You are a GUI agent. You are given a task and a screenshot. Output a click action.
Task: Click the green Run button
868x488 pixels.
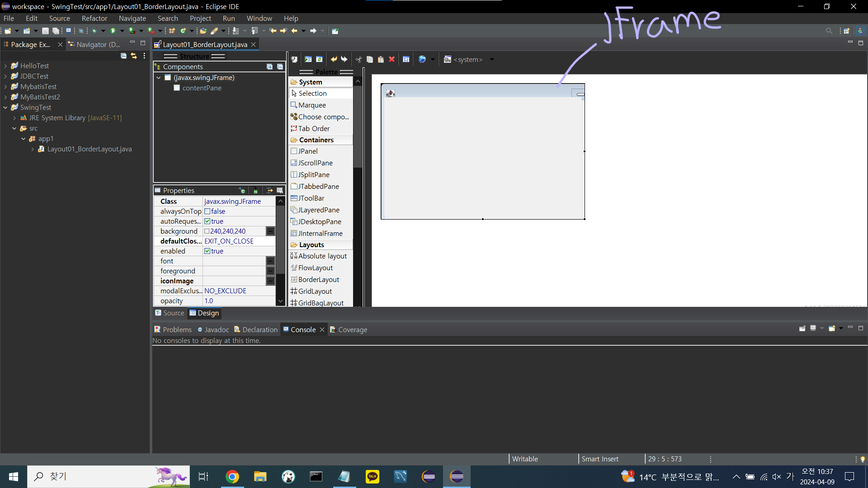tap(113, 31)
